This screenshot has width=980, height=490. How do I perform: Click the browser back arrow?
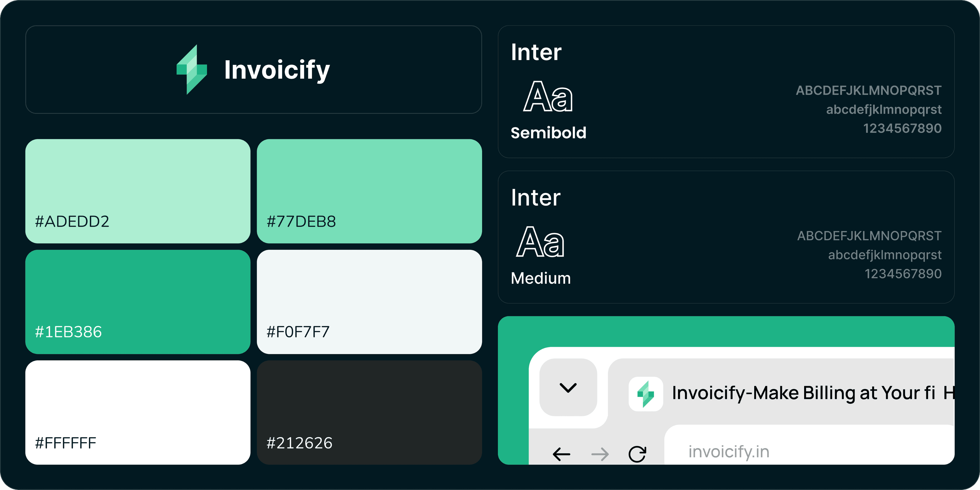click(561, 454)
